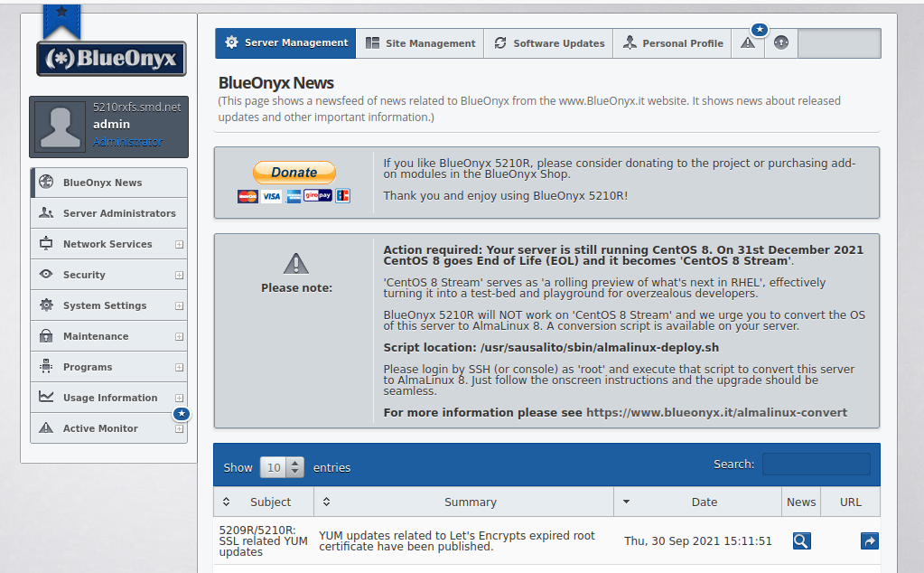
Task: Expand Network Services plus icon
Action: point(179,245)
